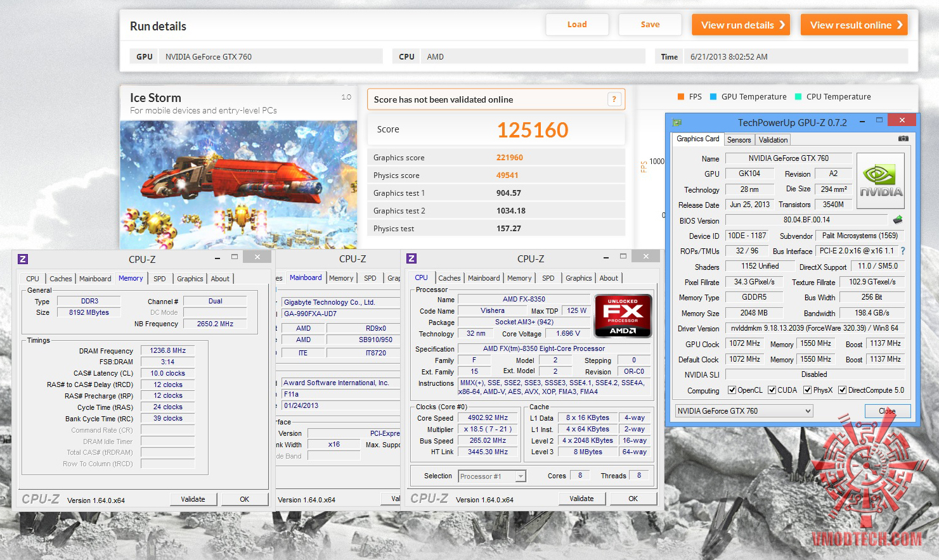Save the BIOS using the chip icon in GPU-Z
939x560 pixels.
coord(898,220)
